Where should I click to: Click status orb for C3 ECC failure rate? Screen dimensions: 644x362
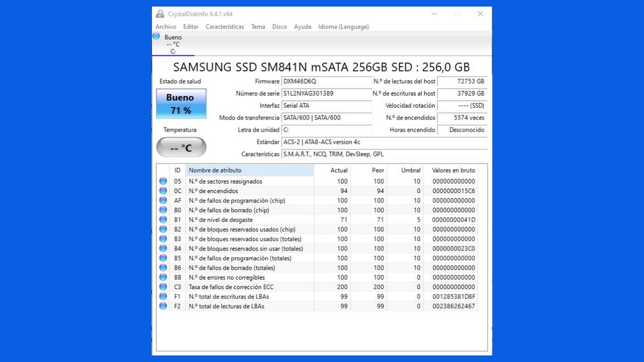163,287
